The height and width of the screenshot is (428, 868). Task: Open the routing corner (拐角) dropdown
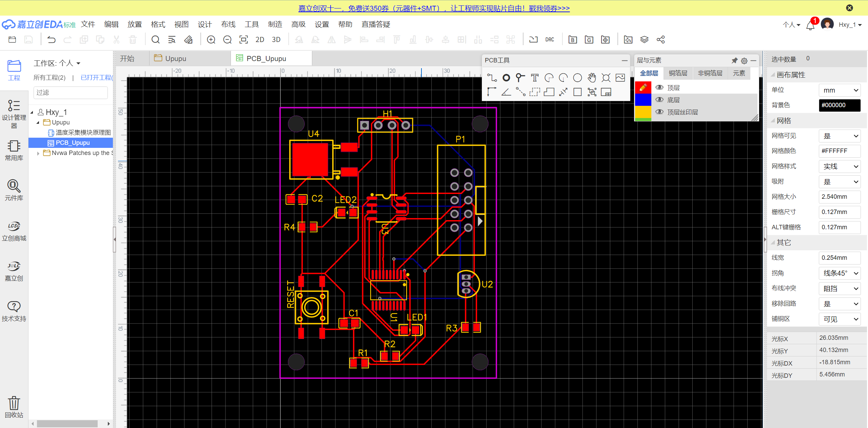840,273
